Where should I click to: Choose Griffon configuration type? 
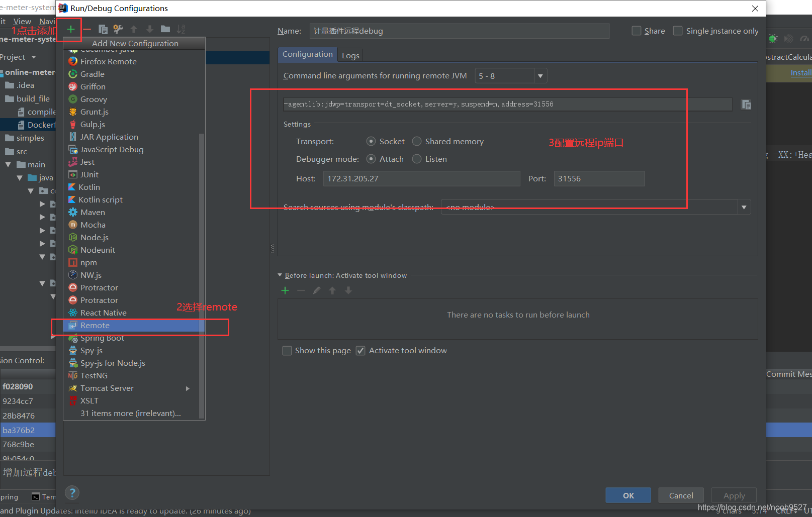(x=132, y=86)
